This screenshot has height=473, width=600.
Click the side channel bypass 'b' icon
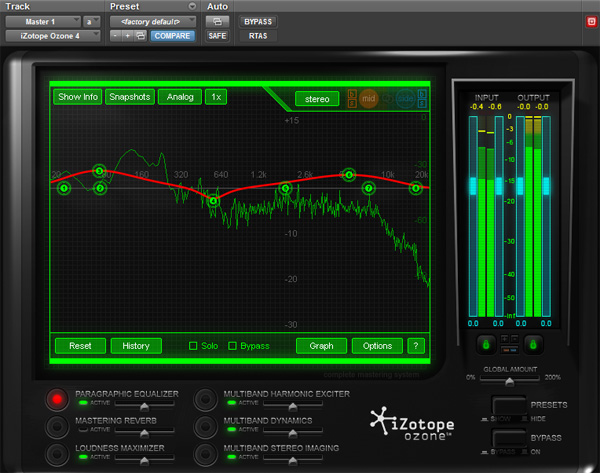click(x=422, y=94)
